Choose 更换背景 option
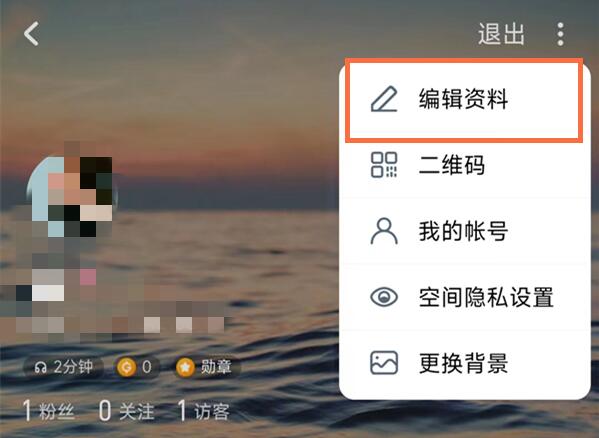The height and width of the screenshot is (438, 599). click(x=465, y=363)
